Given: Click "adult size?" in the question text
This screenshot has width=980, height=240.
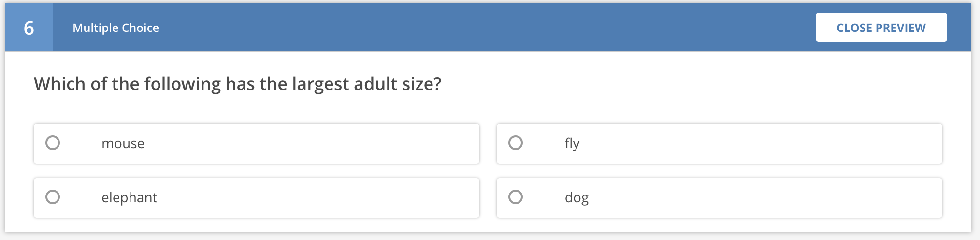Looking at the screenshot, I should click(397, 84).
